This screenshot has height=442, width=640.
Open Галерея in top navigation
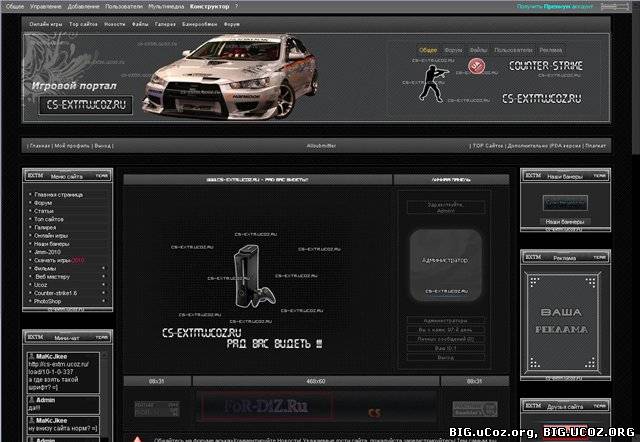[165, 24]
